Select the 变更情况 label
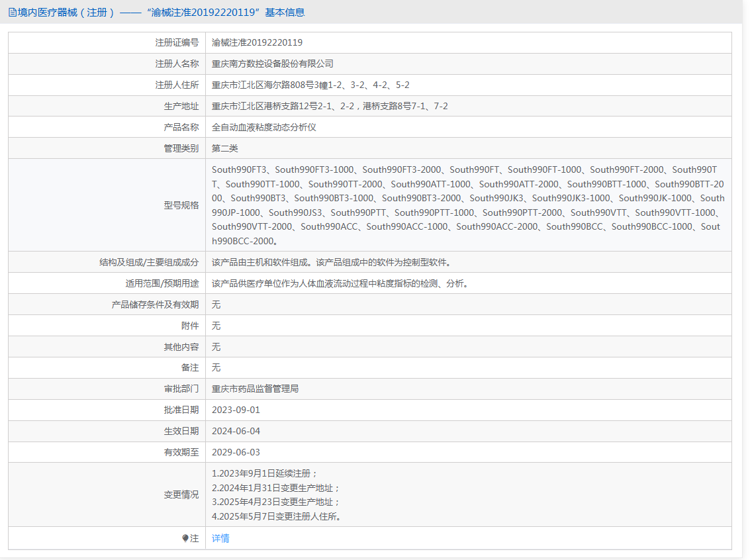The width and height of the screenshot is (750, 560). (181, 494)
